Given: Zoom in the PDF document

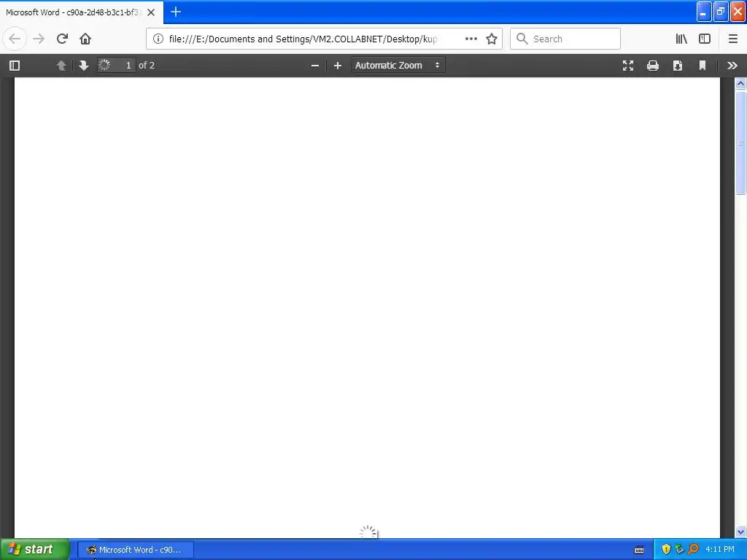Looking at the screenshot, I should pyautogui.click(x=337, y=65).
